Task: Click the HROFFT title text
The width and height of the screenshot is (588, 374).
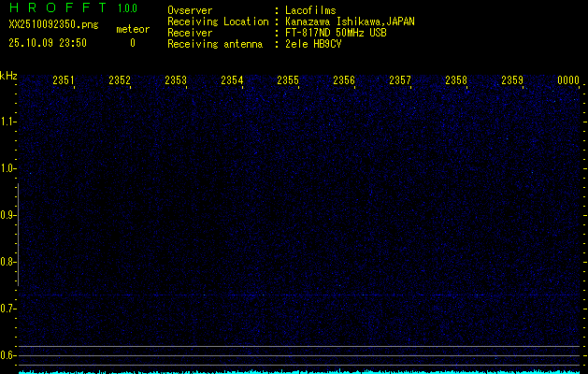Action: (x=57, y=9)
